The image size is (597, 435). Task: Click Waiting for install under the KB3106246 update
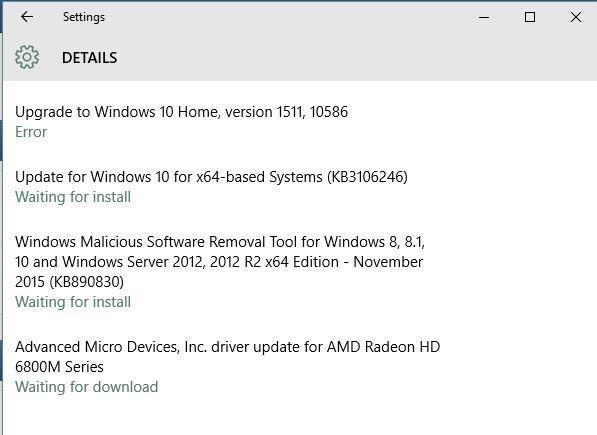(x=73, y=197)
